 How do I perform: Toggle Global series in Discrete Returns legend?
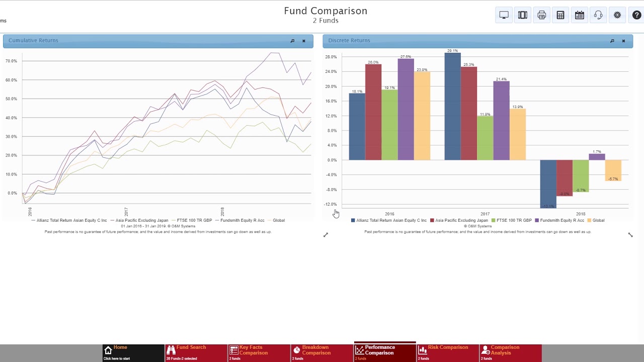coord(596,220)
